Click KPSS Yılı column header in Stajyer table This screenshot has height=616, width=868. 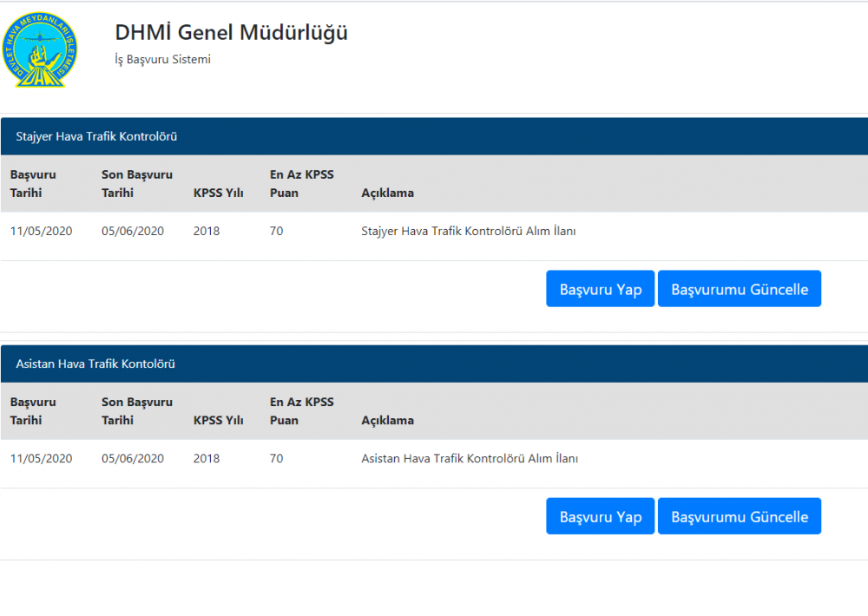click(218, 193)
